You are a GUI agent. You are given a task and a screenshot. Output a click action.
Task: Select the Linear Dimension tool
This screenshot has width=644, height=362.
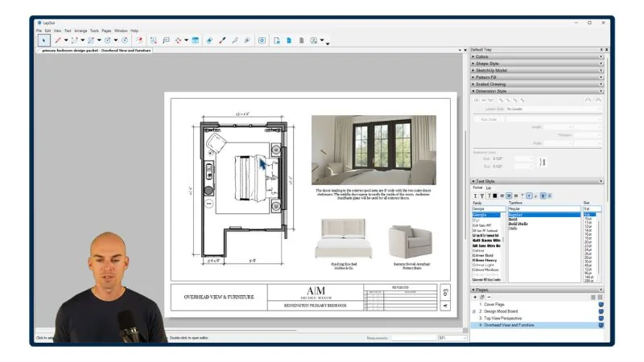[x=178, y=40]
